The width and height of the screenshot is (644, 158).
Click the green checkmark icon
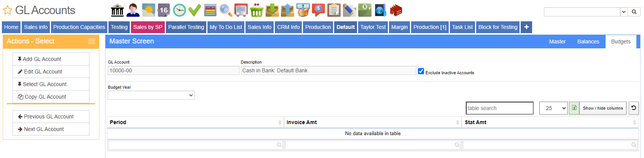click(x=194, y=10)
